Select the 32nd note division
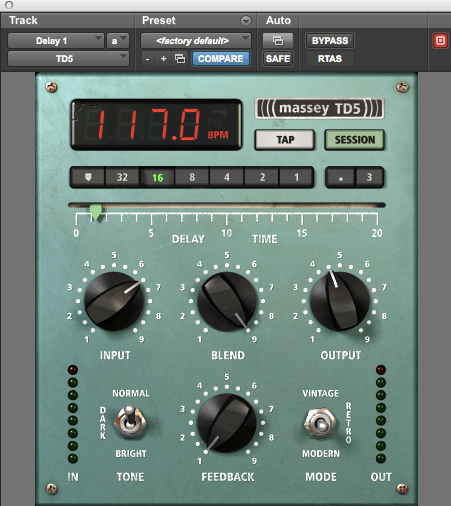The width and height of the screenshot is (451, 506). pos(122,177)
